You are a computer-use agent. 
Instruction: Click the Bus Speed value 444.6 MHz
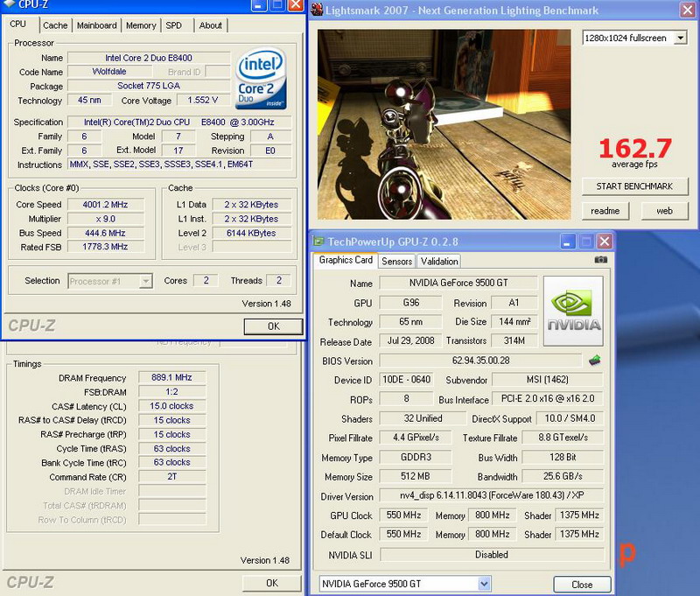point(105,233)
